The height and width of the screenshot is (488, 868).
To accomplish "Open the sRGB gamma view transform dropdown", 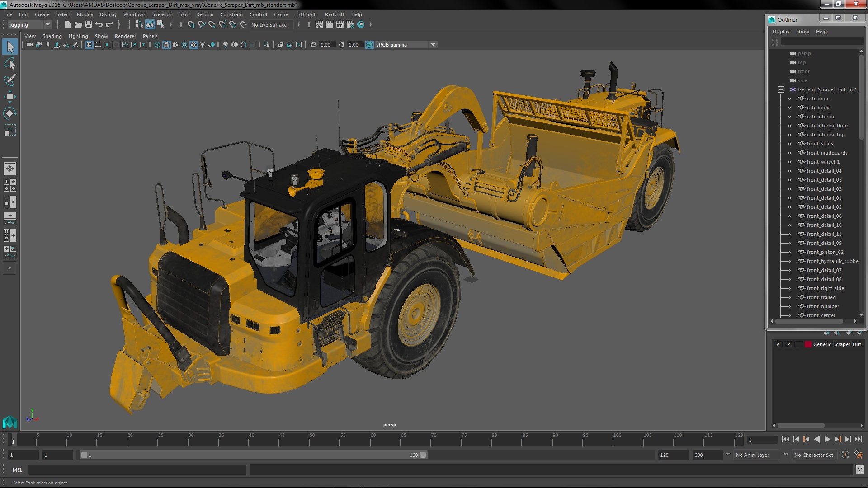I will (433, 45).
